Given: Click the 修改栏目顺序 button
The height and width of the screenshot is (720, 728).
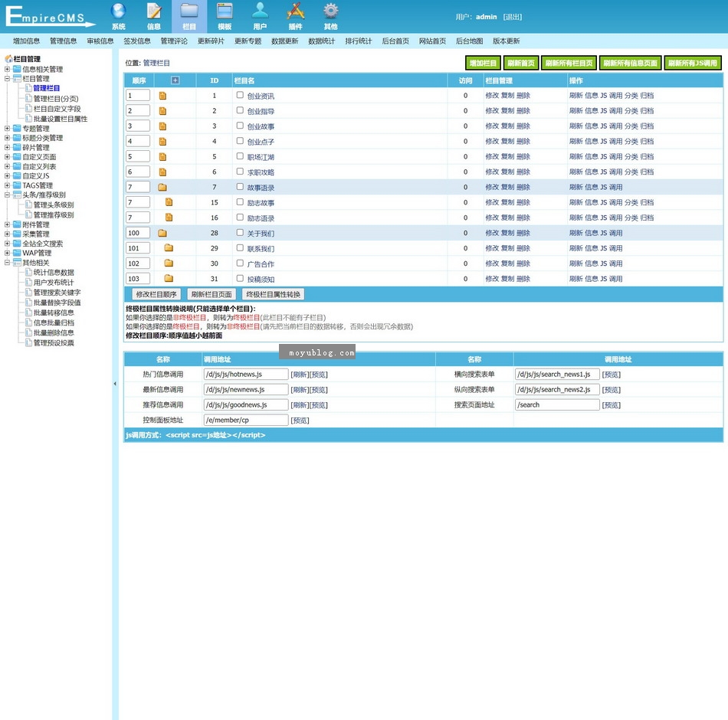Looking at the screenshot, I should [x=156, y=294].
